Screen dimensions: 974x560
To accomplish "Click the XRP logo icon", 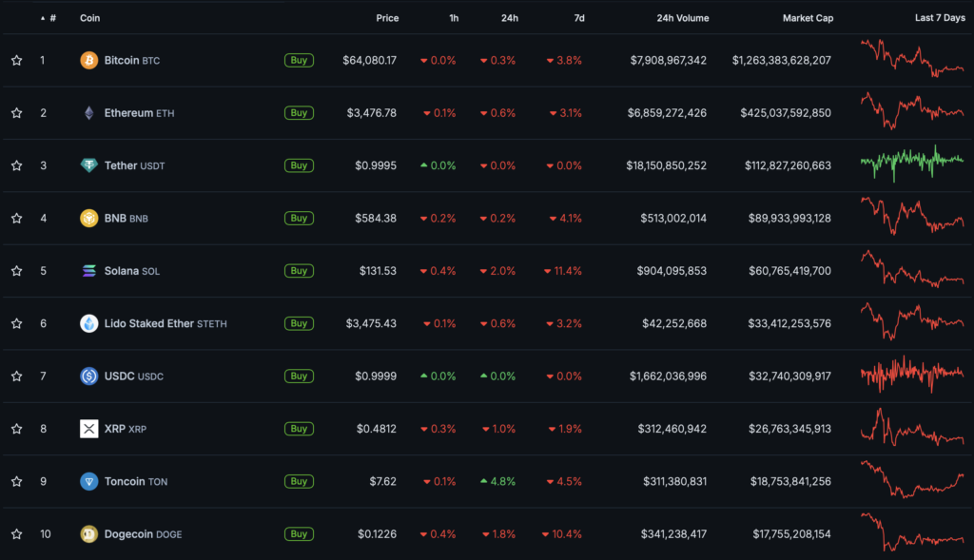I will coord(88,429).
